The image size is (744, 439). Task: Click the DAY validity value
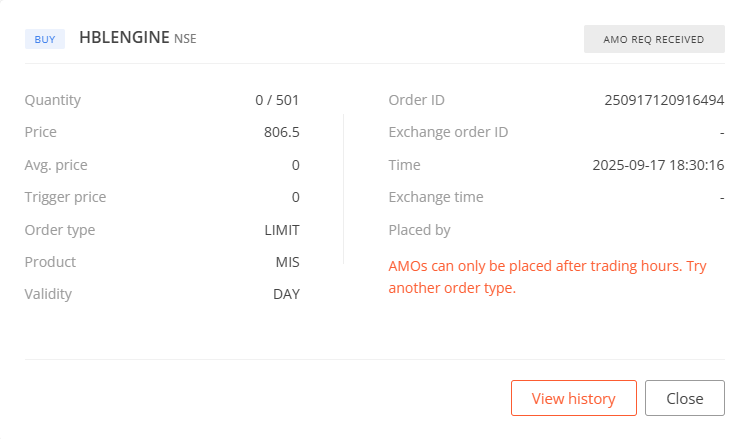[286, 294]
